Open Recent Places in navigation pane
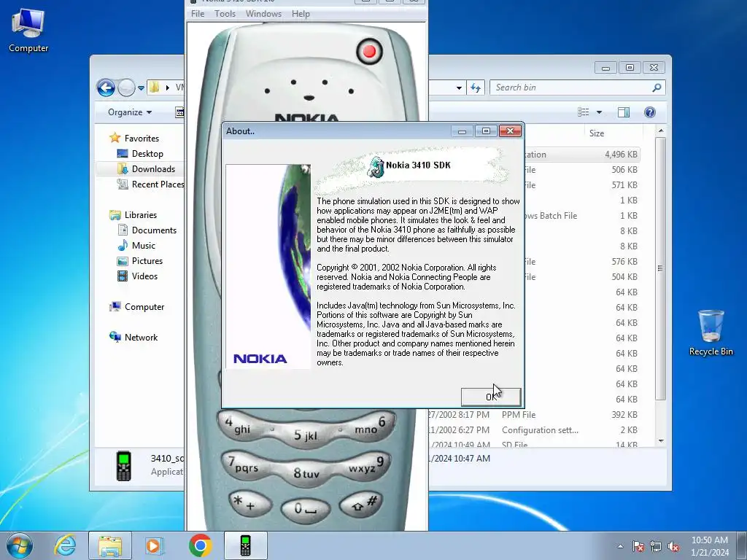This screenshot has height=560, width=747. [158, 184]
